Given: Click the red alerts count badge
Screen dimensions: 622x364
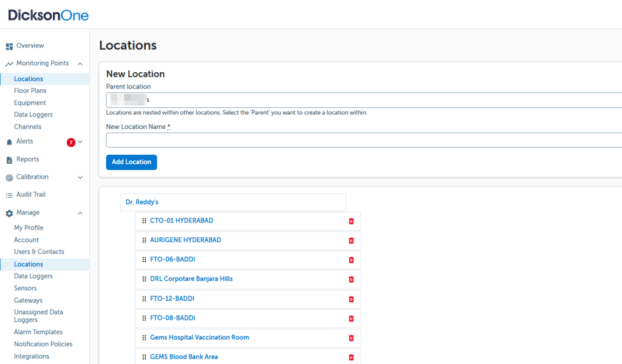Looking at the screenshot, I should (71, 143).
